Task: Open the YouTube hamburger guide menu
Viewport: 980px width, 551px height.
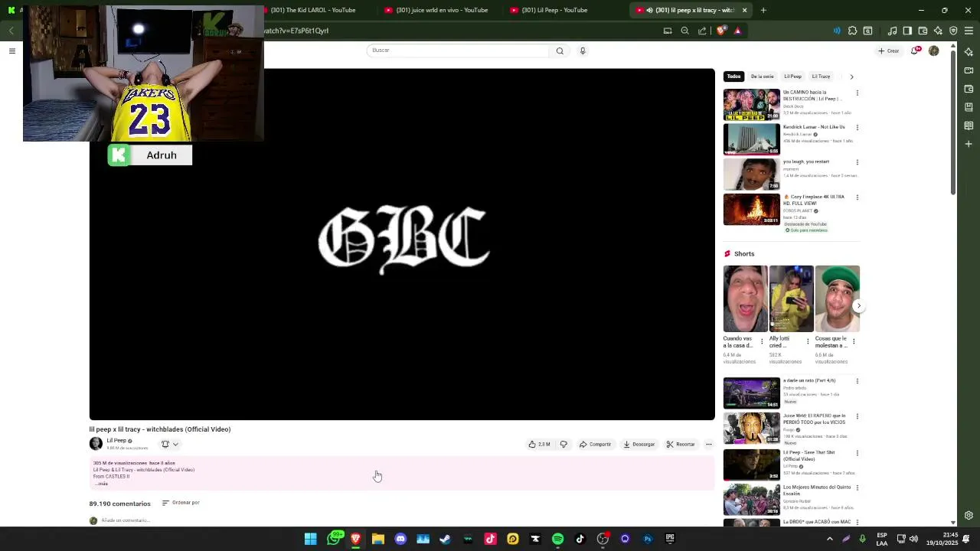Action: pos(11,51)
